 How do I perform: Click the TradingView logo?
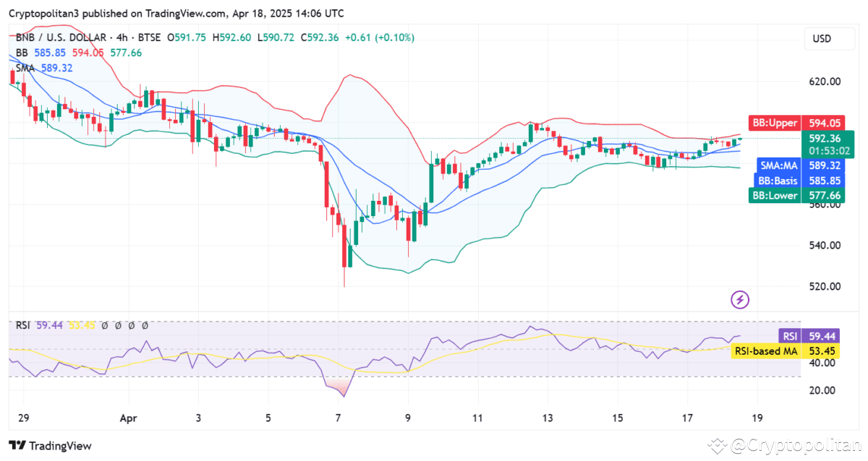[x=51, y=447]
